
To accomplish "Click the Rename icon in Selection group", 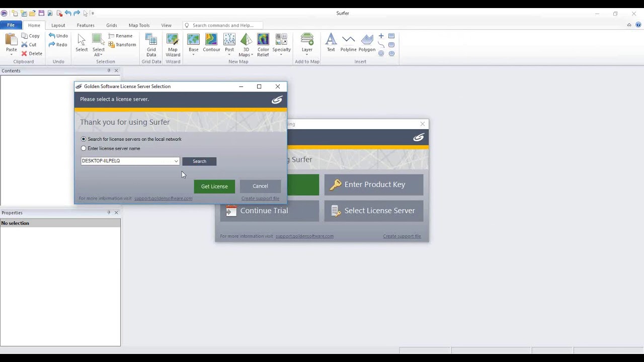I will [111, 36].
